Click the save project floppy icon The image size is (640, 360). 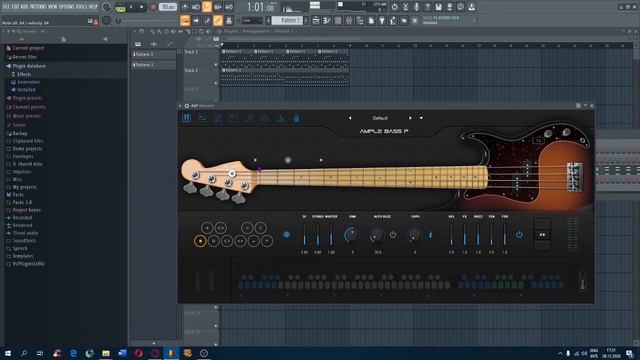click(x=438, y=7)
